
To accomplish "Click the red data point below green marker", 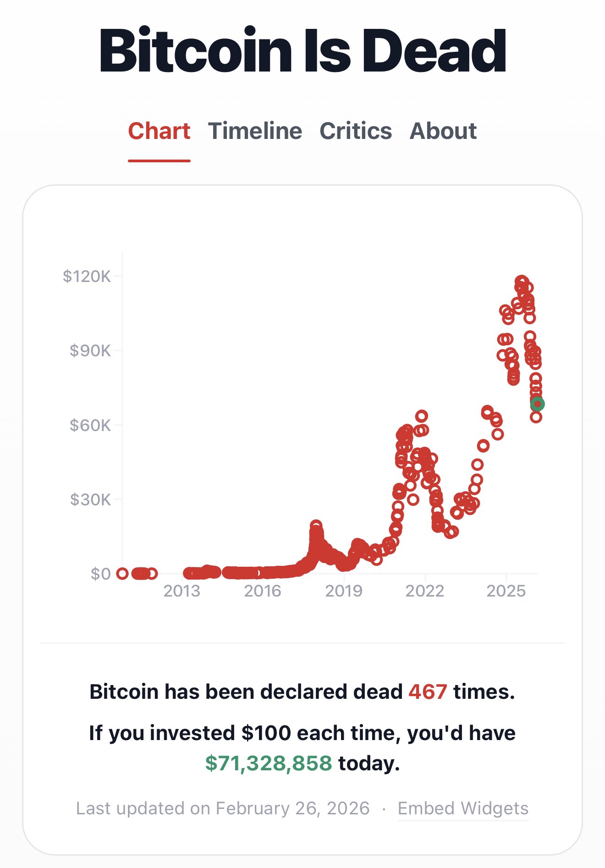I will click(x=536, y=417).
